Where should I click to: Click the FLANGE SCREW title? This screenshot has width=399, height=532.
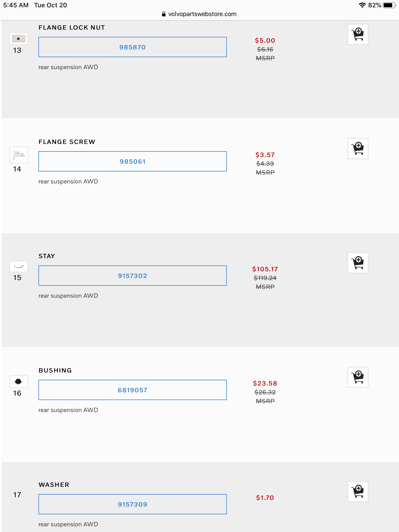click(x=67, y=142)
